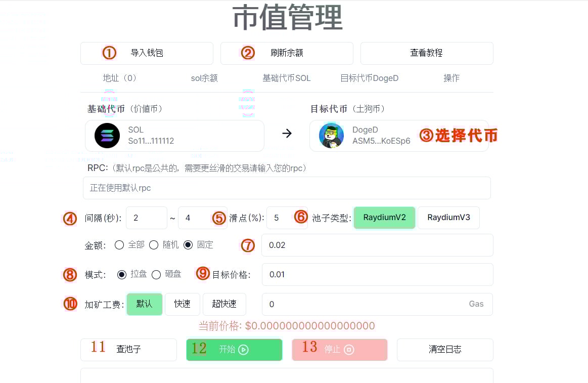588x383 pixels.
Task: Click the 导入钱包 button
Action: click(147, 53)
